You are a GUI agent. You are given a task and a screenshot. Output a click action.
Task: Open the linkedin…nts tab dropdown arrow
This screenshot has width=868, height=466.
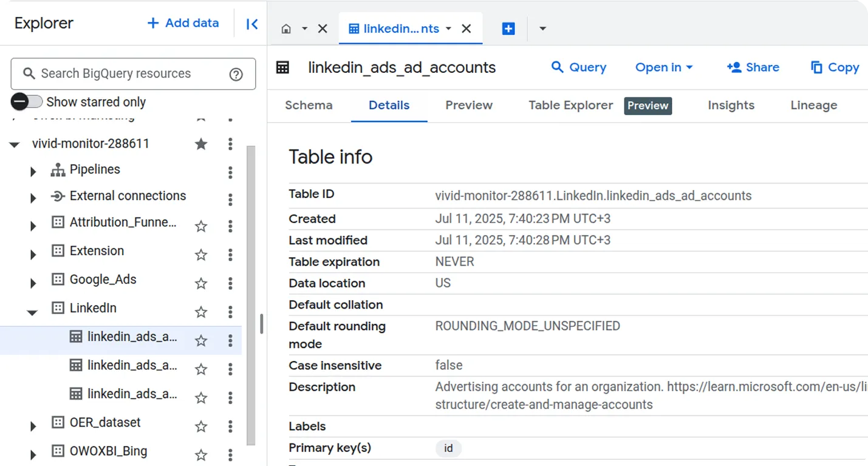[x=448, y=29]
